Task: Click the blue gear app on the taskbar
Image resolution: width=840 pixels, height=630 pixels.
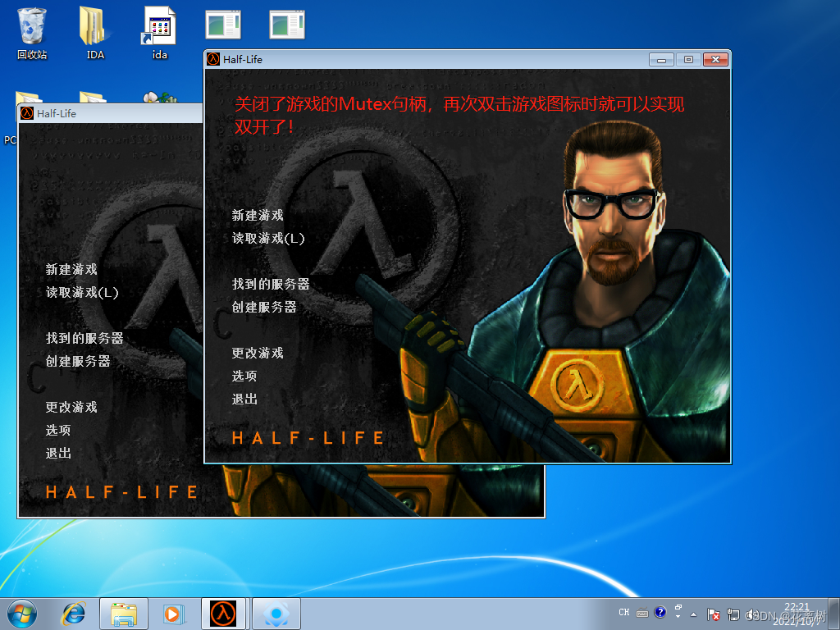Action: (x=276, y=614)
